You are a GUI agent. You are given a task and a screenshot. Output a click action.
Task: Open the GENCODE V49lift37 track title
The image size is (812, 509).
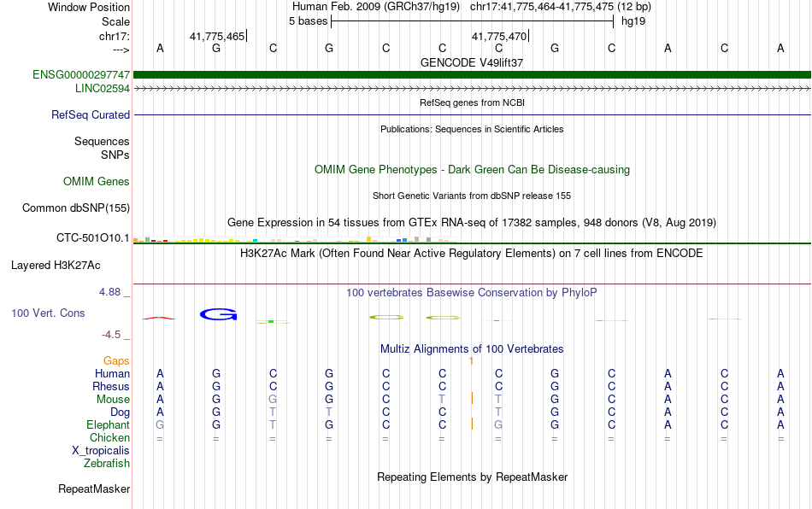(x=472, y=62)
